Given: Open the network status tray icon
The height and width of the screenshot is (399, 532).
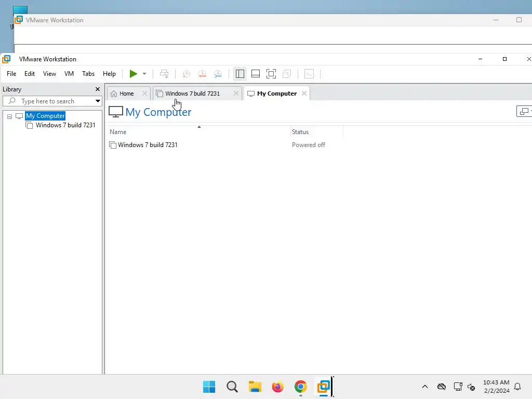Looking at the screenshot, I should [458, 387].
